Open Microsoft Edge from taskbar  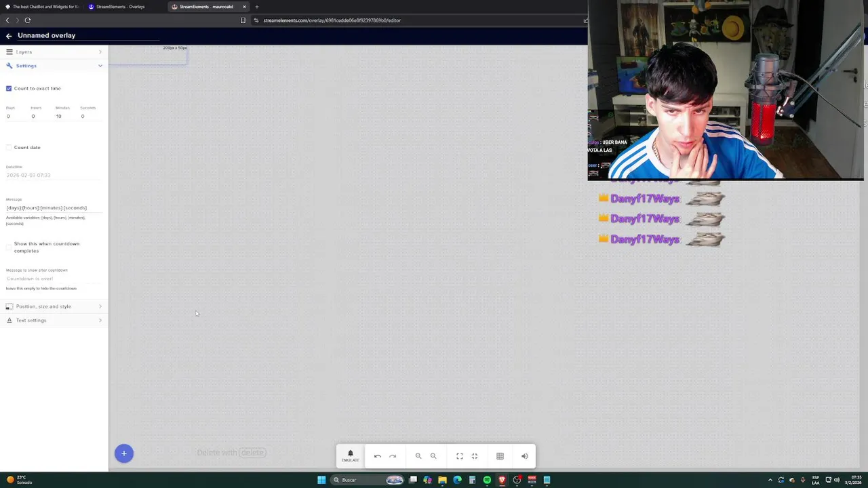(x=457, y=480)
